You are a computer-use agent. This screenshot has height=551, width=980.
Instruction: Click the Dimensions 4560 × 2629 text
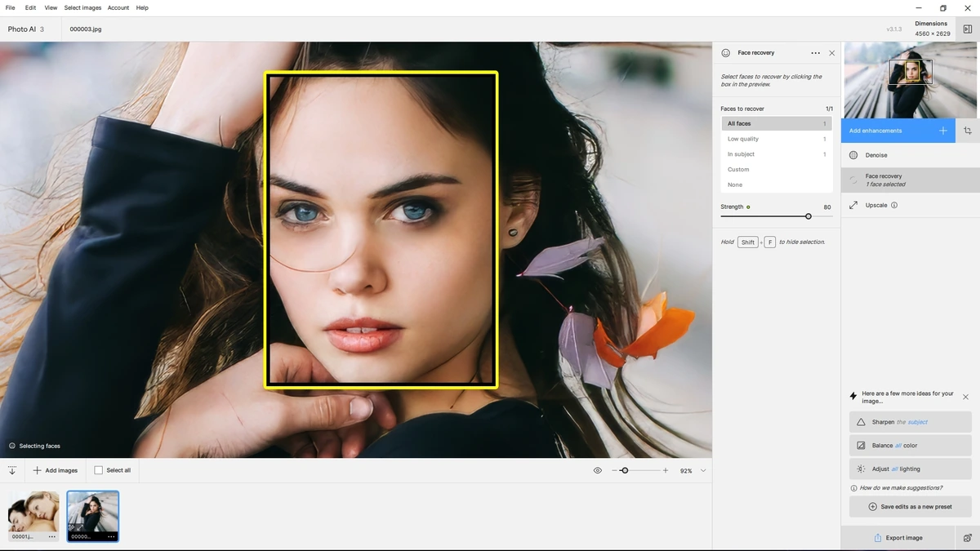point(932,29)
